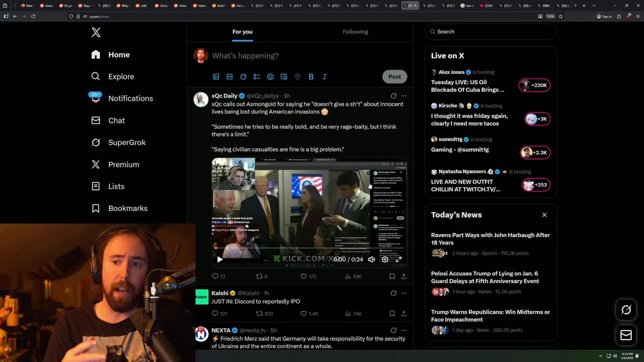Repost the Kalshi post
Image resolution: width=644 pixels, height=362 pixels.
[265, 314]
